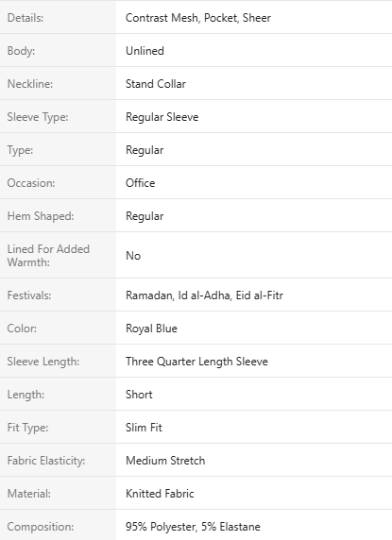The image size is (392, 540).
Task: Select the 'Ramadan, Id al-Adha, Eid al-Fitr' festivals value
Action: 204,295
